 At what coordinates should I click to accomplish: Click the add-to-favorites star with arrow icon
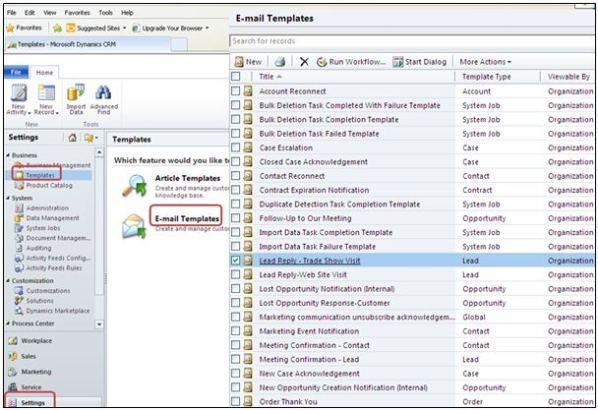57,28
